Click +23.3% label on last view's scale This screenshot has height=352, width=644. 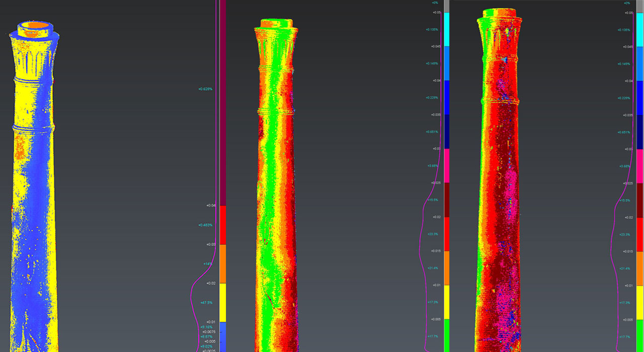[x=625, y=234]
